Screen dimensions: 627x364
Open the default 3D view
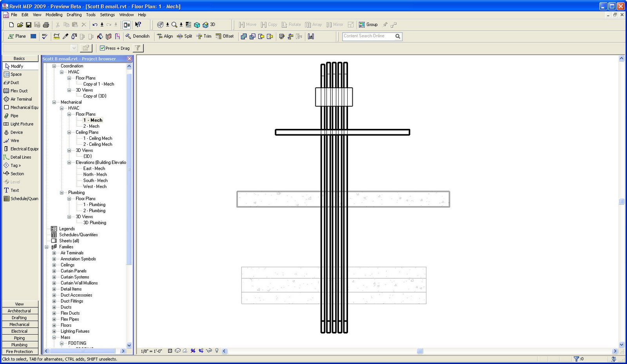click(x=209, y=25)
